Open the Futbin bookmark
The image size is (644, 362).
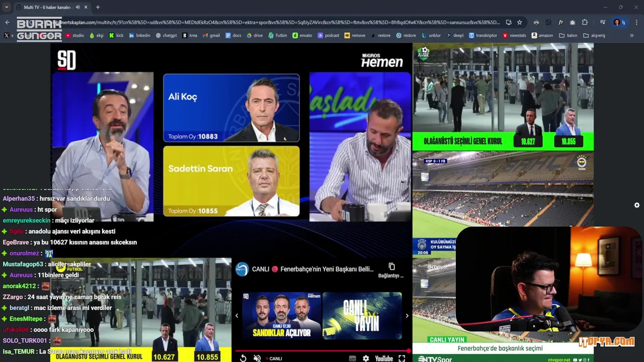(x=278, y=36)
